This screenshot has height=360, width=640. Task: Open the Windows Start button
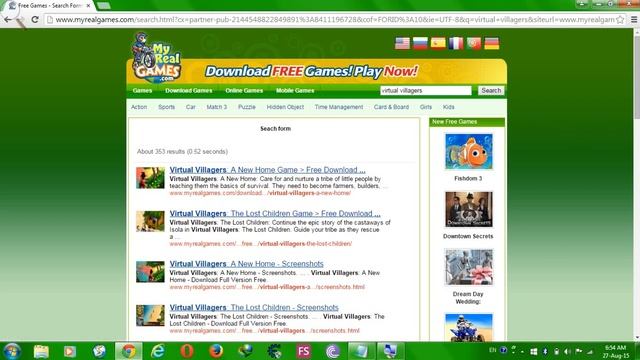click(12, 351)
